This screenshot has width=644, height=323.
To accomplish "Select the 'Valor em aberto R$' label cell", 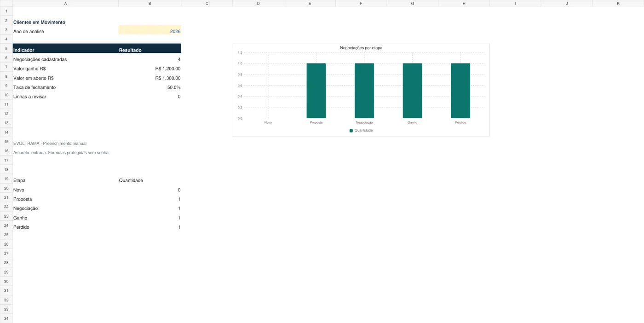I will pos(65,77).
